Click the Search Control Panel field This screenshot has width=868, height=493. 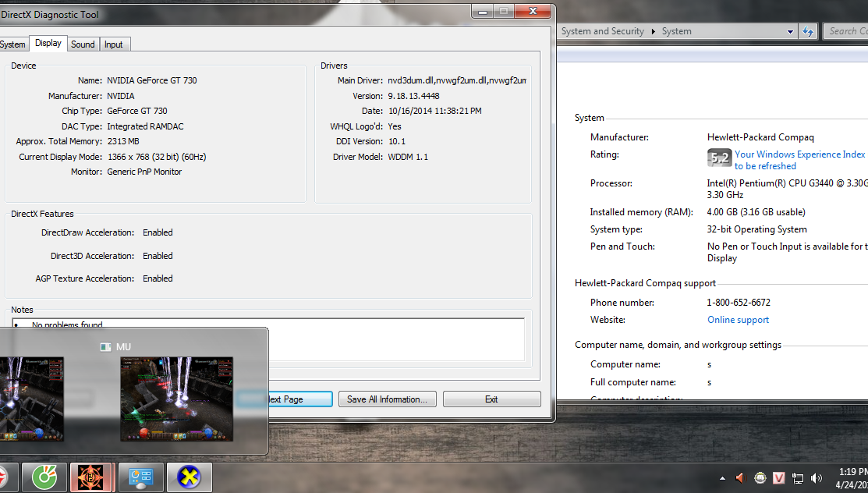click(846, 31)
